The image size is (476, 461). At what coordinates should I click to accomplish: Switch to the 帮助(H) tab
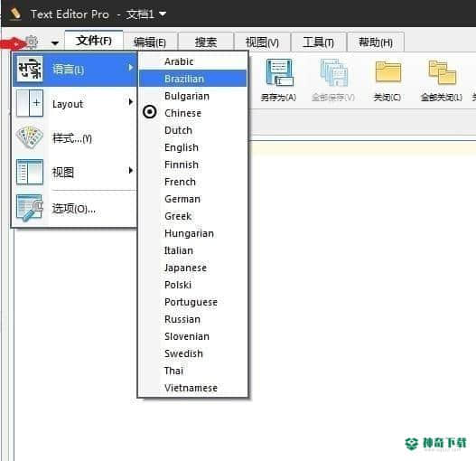pyautogui.click(x=376, y=42)
